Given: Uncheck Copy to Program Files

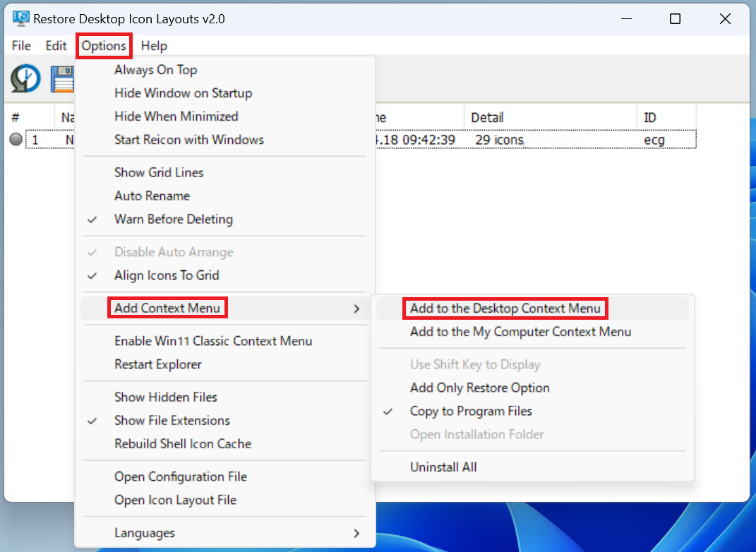Looking at the screenshot, I should [532, 412].
